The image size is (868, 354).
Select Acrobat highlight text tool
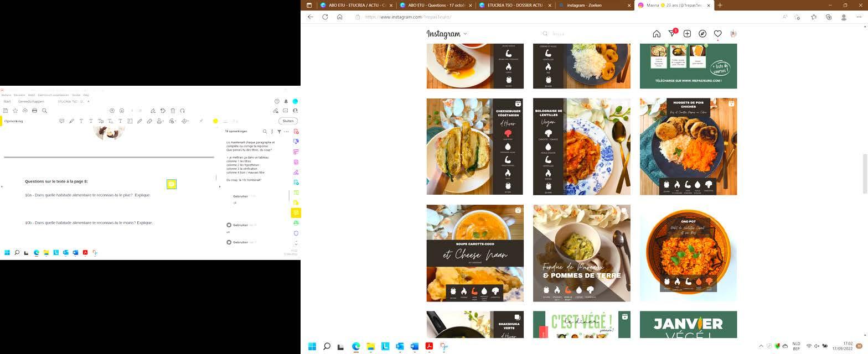[x=71, y=121]
